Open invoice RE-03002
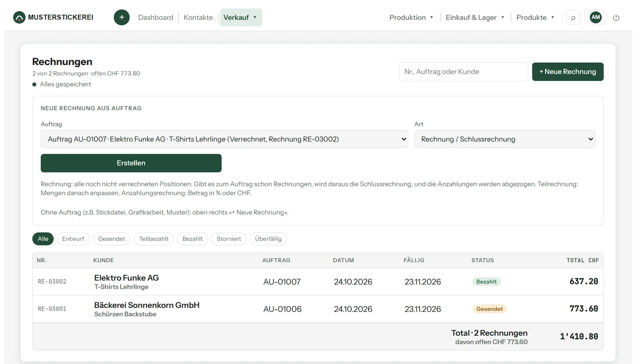Image resolution: width=636 pixels, height=364 pixels. [x=52, y=282]
